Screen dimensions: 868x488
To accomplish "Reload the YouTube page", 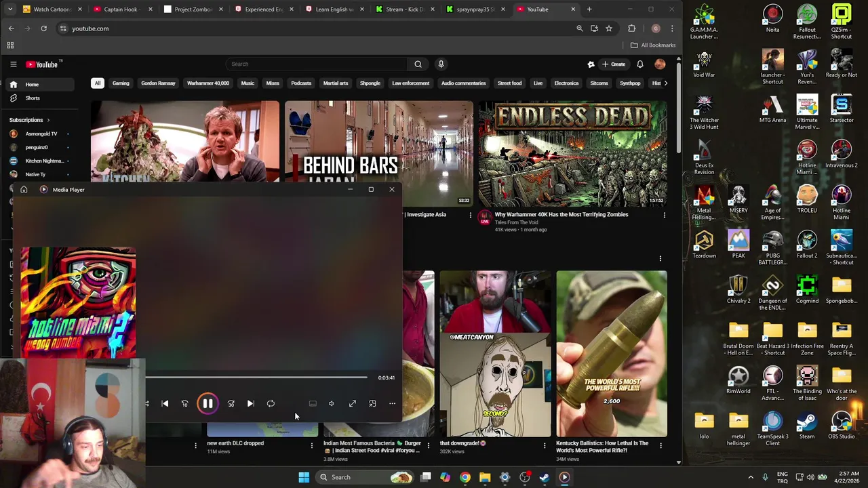I will 43,28.
